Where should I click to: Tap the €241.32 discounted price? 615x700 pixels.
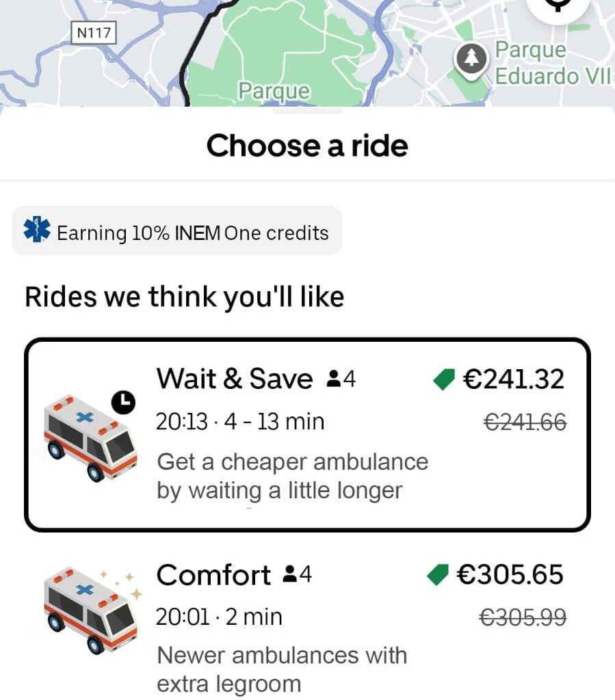[x=513, y=379]
